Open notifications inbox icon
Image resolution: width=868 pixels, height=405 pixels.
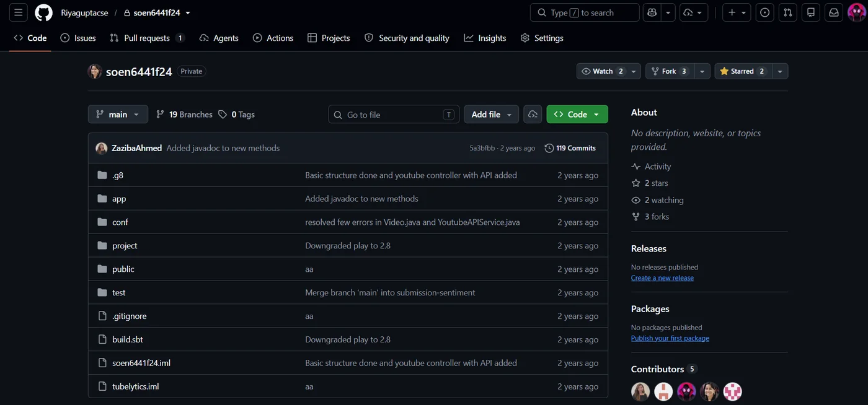pos(834,12)
